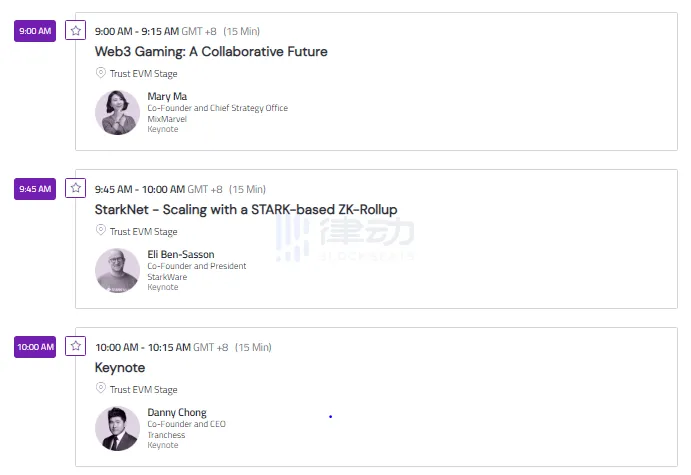Click the 9:00 AM time badge
This screenshot has width=691, height=475.
[x=35, y=31]
